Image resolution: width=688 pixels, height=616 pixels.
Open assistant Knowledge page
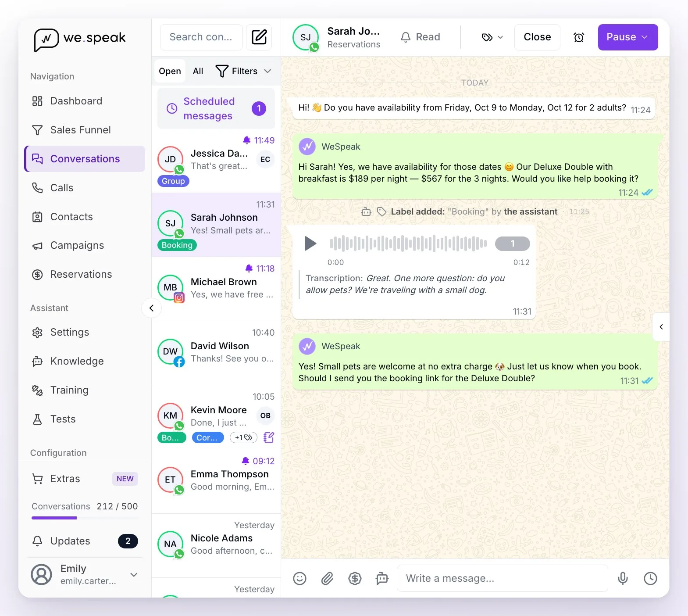pyautogui.click(x=85, y=361)
